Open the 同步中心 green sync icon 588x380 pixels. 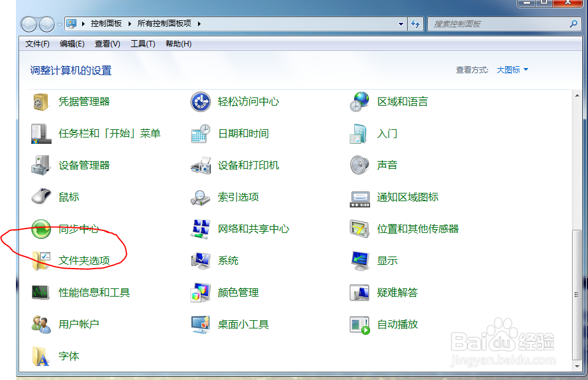point(41,229)
